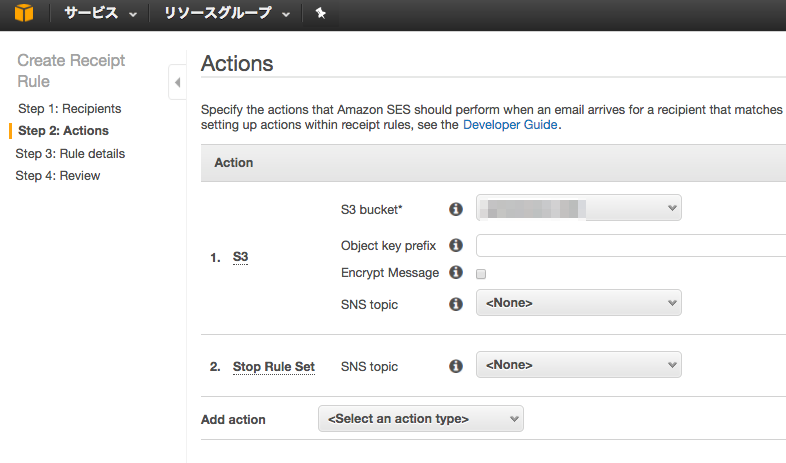Screen dimensions: 786x463
Task: Select Step 2: Actions in sidebar
Action: click(x=63, y=131)
